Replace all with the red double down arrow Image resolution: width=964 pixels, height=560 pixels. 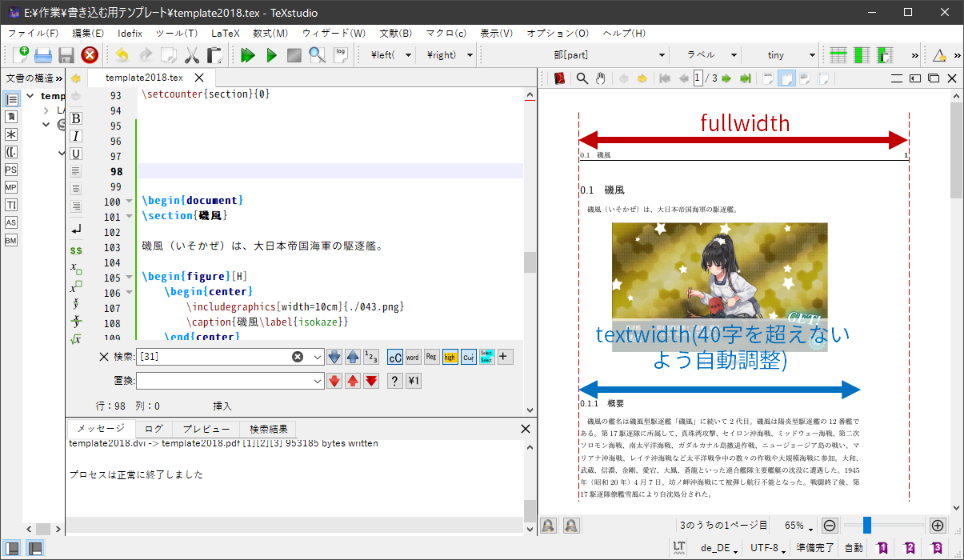click(371, 381)
